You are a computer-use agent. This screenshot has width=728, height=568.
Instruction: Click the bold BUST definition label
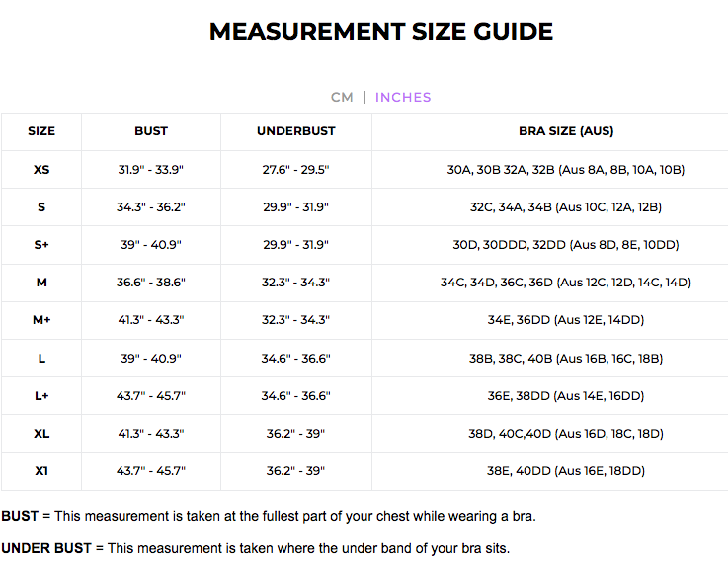point(21,516)
